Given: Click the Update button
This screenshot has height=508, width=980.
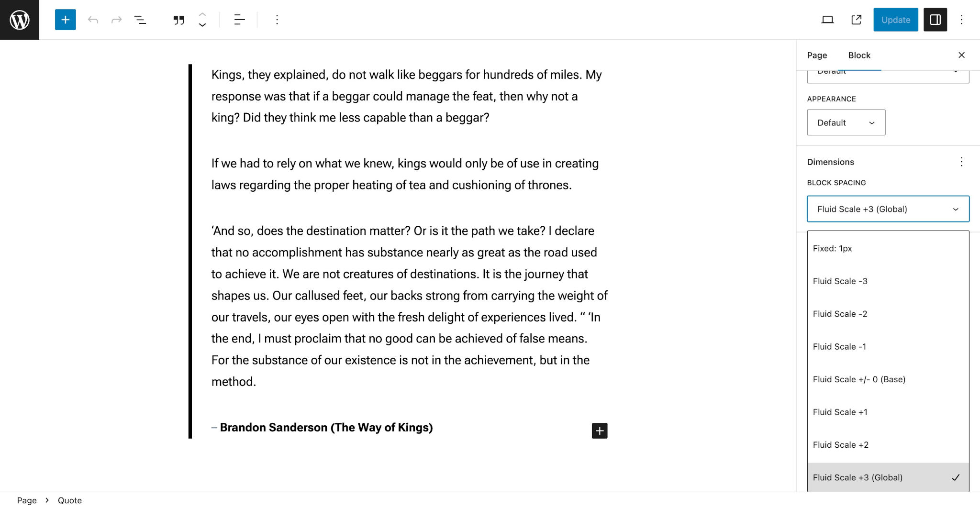Looking at the screenshot, I should pyautogui.click(x=896, y=20).
